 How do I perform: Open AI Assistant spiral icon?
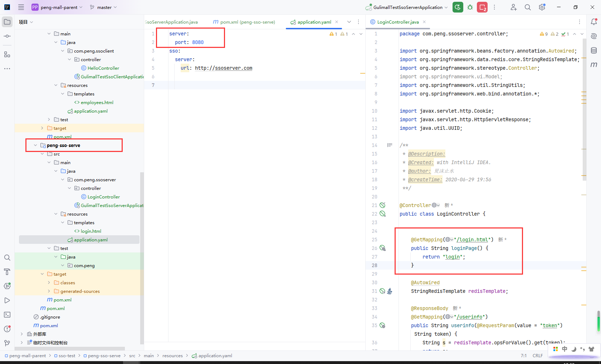click(x=594, y=36)
